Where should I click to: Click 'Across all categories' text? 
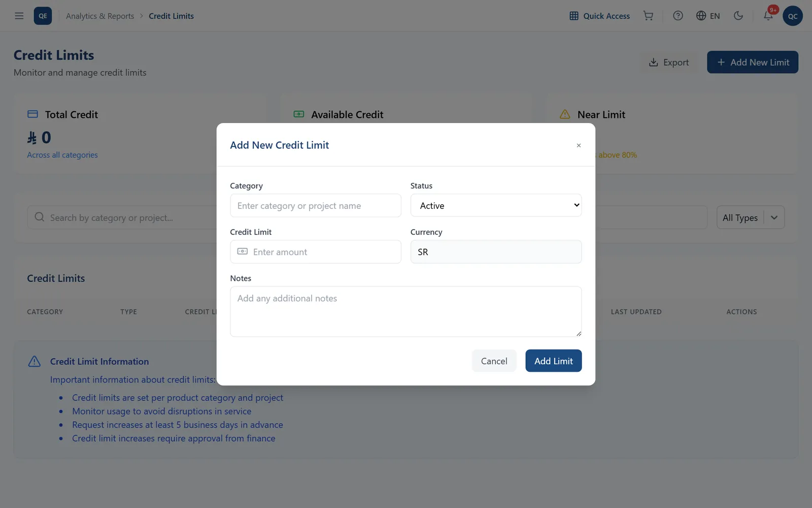point(62,155)
